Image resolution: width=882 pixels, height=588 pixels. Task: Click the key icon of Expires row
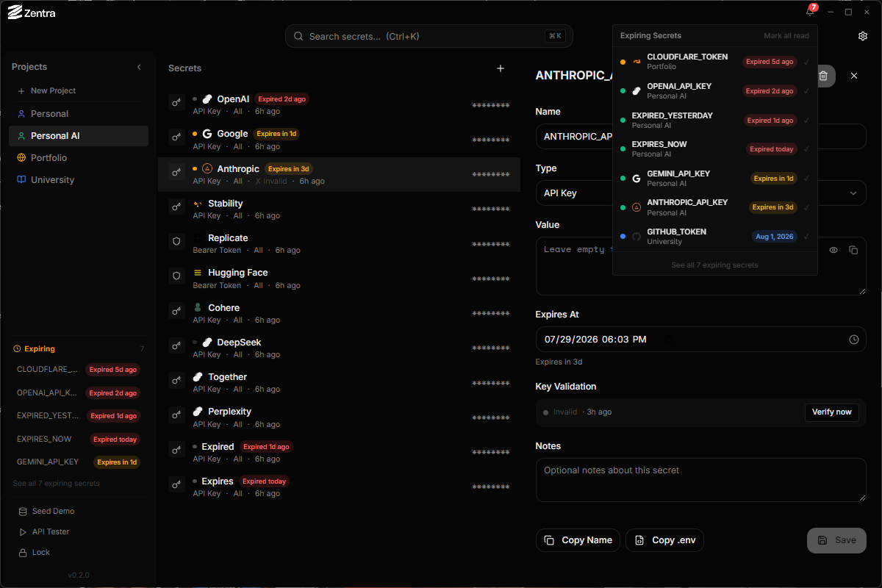coord(176,484)
